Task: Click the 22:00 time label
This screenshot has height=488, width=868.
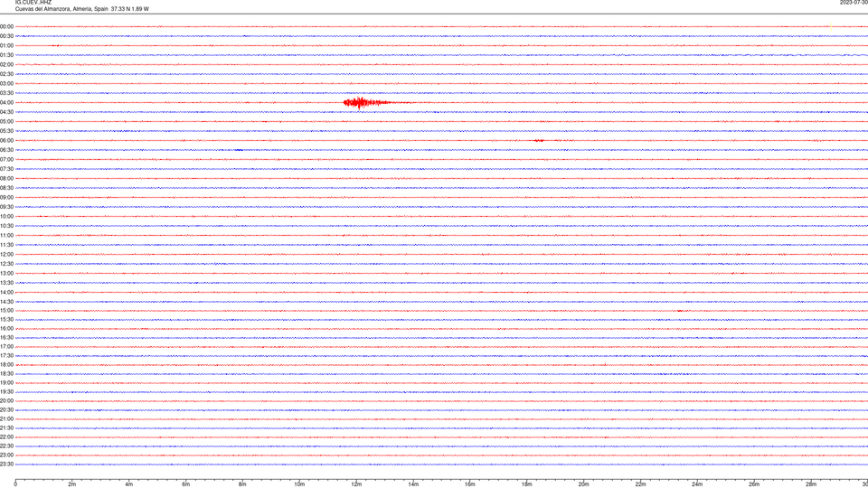Action: point(6,437)
